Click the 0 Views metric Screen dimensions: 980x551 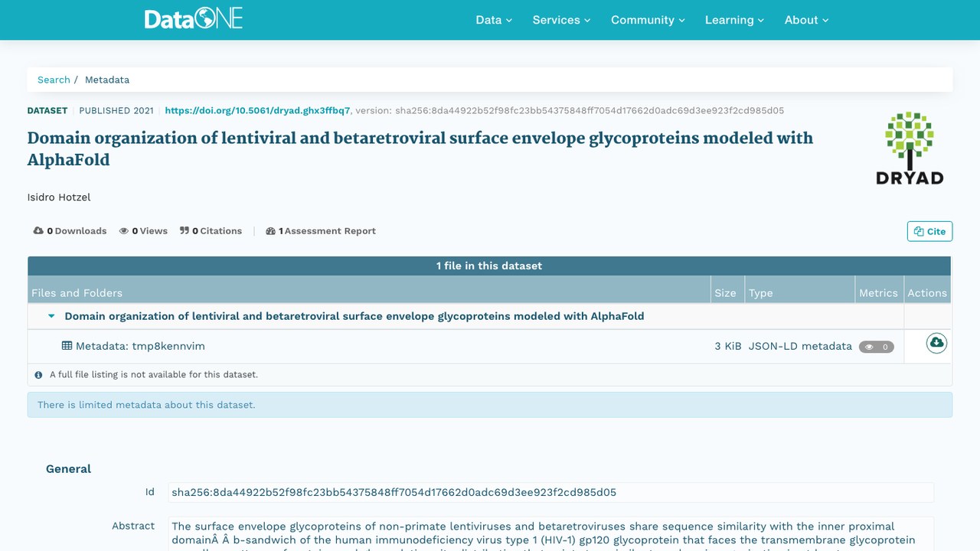coord(143,231)
